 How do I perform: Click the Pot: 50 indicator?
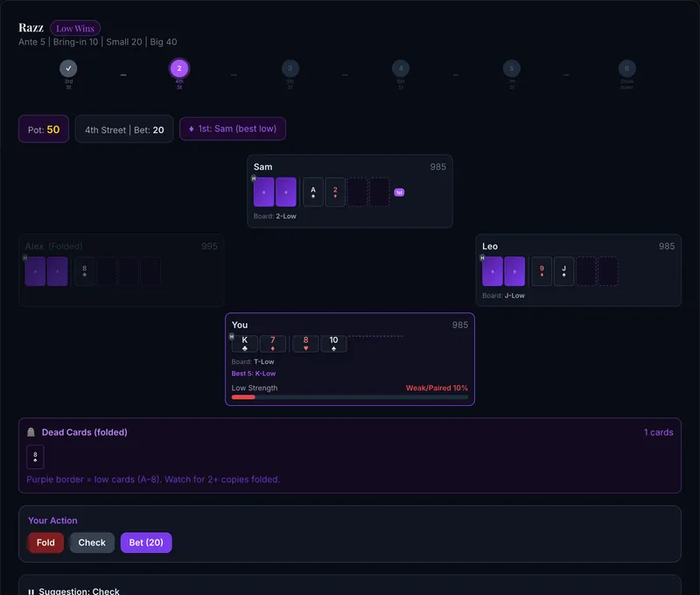44,129
